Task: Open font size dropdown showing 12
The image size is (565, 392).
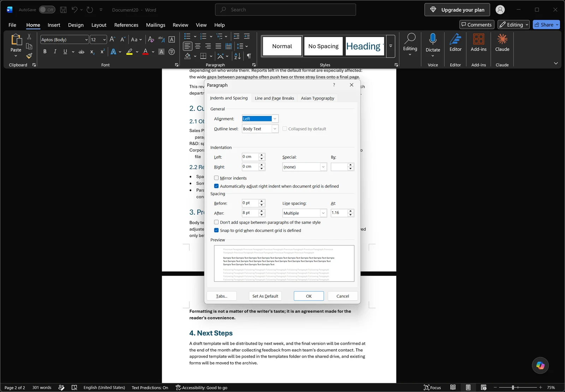Action: click(105, 40)
